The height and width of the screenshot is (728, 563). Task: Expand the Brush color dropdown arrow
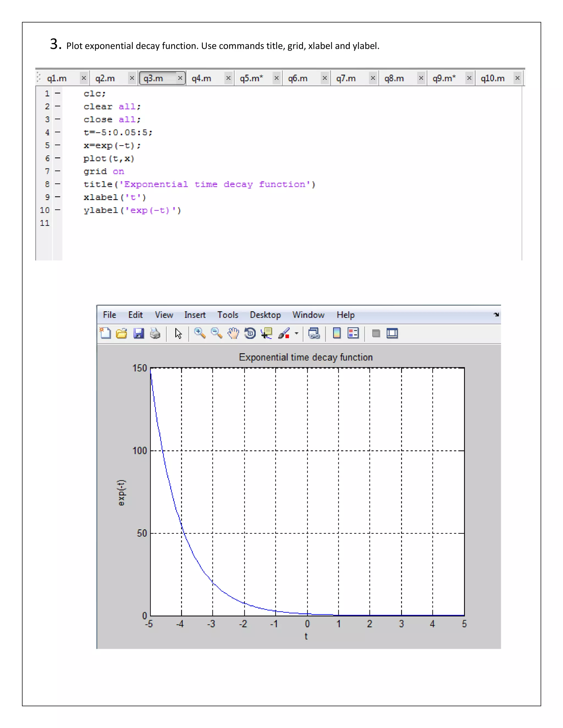pos(297,333)
